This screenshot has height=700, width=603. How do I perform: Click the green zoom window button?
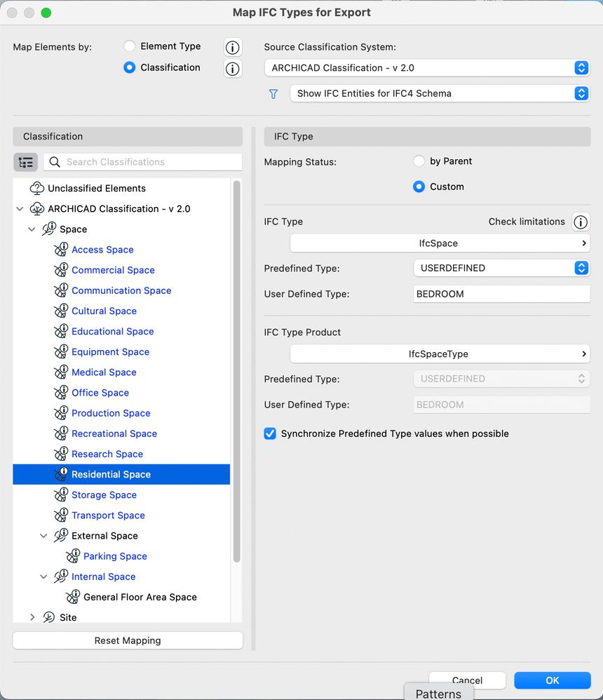click(x=46, y=13)
